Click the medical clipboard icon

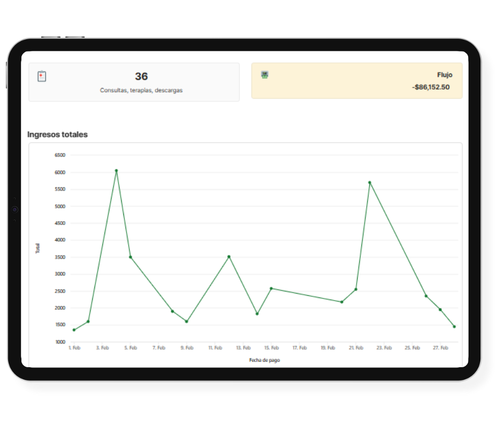[42, 76]
